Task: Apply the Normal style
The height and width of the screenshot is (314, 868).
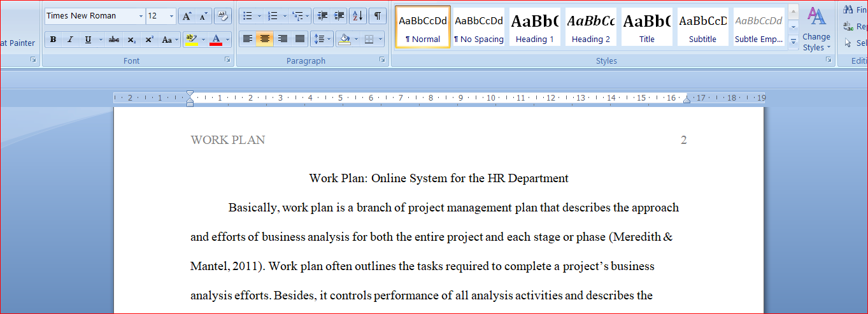Action: (423, 27)
